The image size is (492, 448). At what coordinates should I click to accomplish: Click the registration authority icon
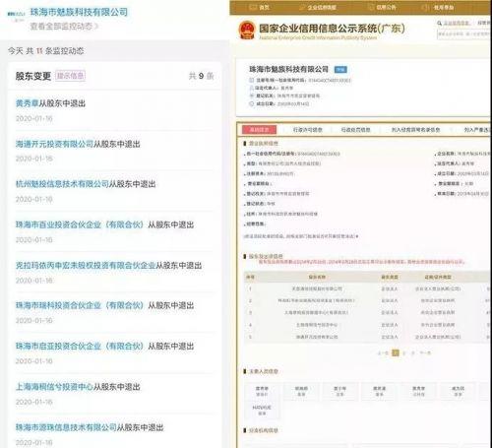tap(252, 96)
